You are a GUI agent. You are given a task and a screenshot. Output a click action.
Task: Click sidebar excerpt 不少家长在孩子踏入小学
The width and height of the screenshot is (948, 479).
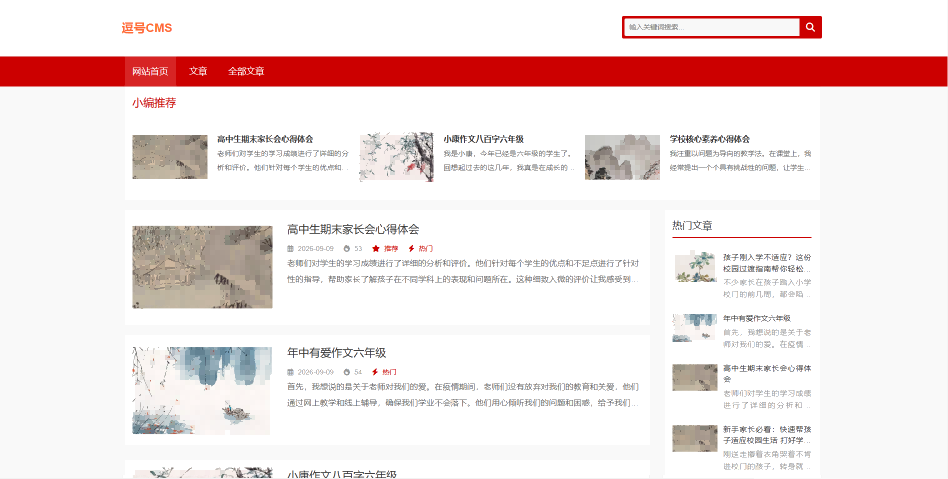(x=767, y=288)
